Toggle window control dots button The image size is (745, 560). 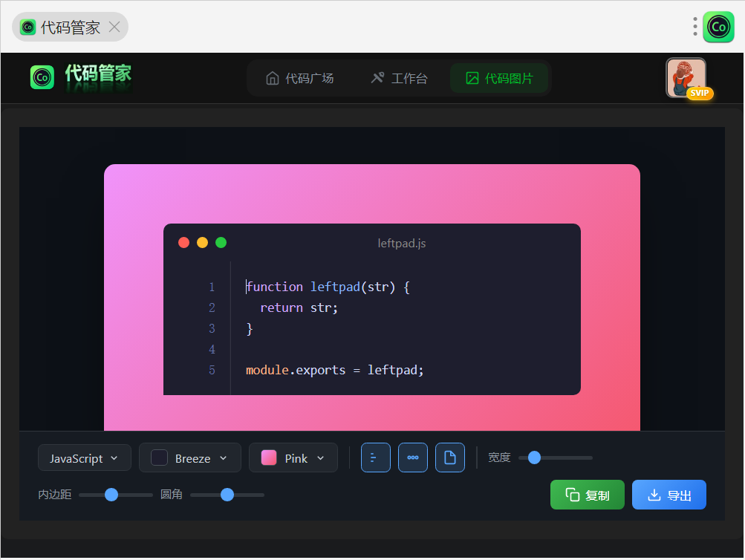(413, 458)
